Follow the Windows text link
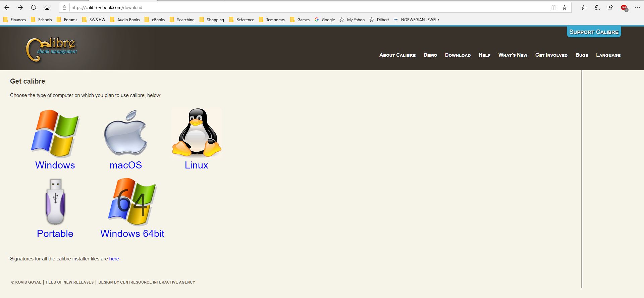 [x=55, y=165]
